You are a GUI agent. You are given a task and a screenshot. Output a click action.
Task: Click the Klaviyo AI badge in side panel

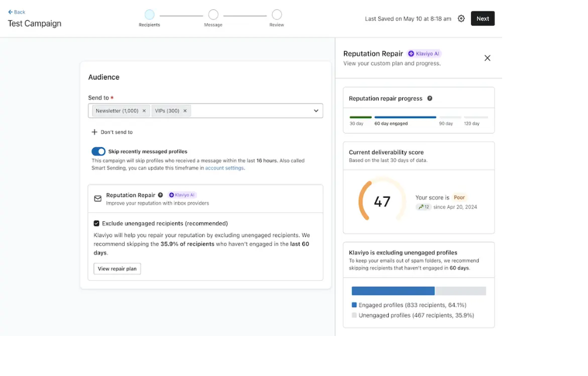[x=424, y=54]
